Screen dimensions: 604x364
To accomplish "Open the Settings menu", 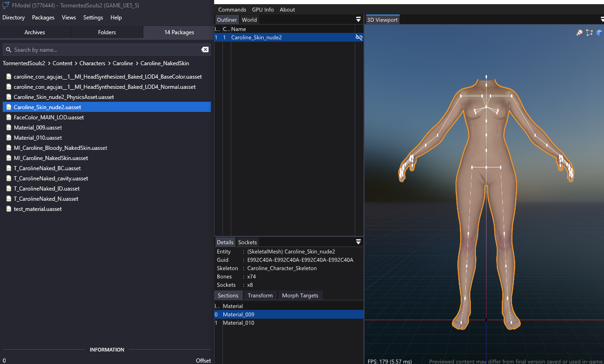I will [x=93, y=18].
